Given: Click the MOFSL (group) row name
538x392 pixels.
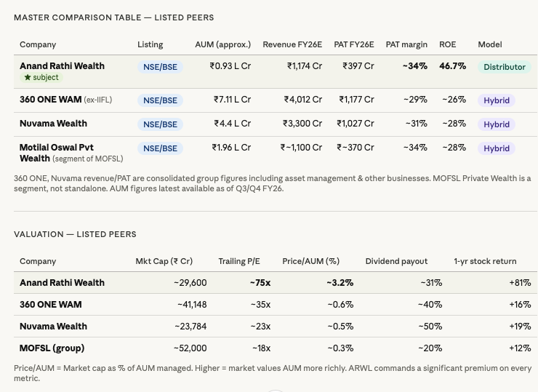Looking at the screenshot, I should click(x=52, y=348).
